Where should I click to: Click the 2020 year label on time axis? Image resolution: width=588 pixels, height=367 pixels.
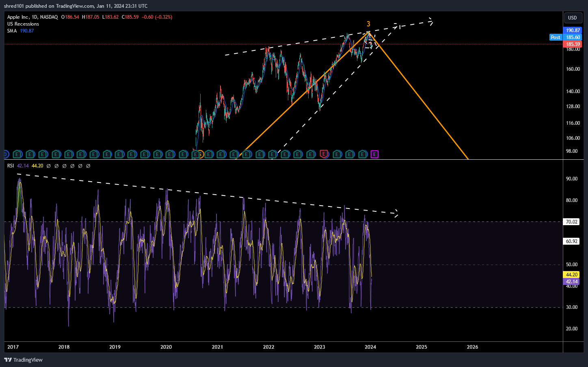166,347
